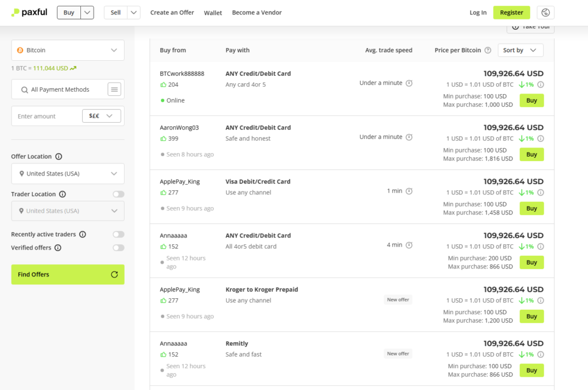Click the Remitly payment method title
The width and height of the screenshot is (588, 390).
click(237, 343)
